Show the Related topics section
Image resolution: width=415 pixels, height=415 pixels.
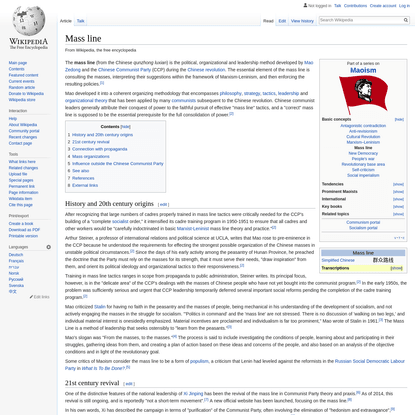pyautogui.click(x=398, y=214)
